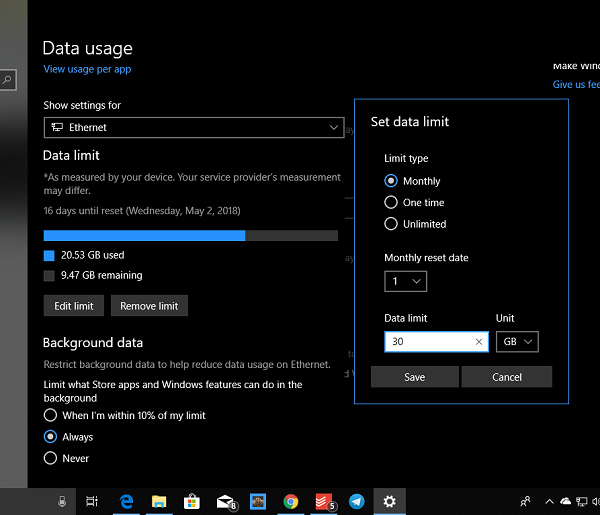Click the volume icon in system tray

pos(596,501)
